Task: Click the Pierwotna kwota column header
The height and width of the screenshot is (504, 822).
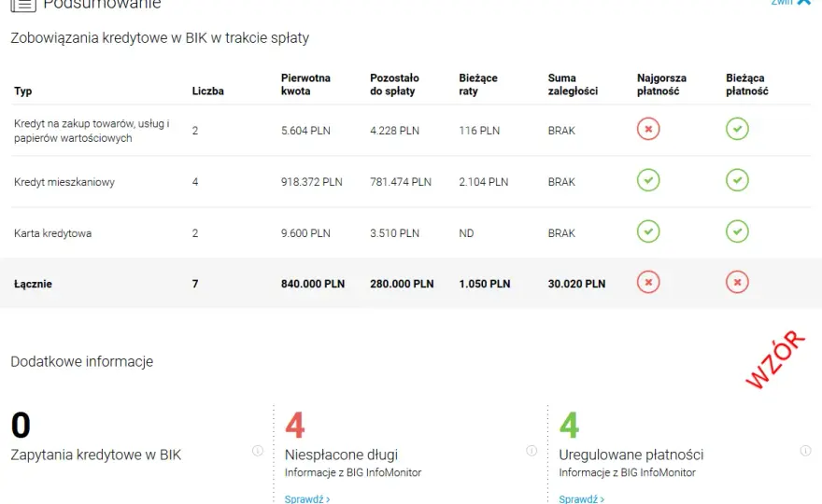Action: click(x=305, y=84)
